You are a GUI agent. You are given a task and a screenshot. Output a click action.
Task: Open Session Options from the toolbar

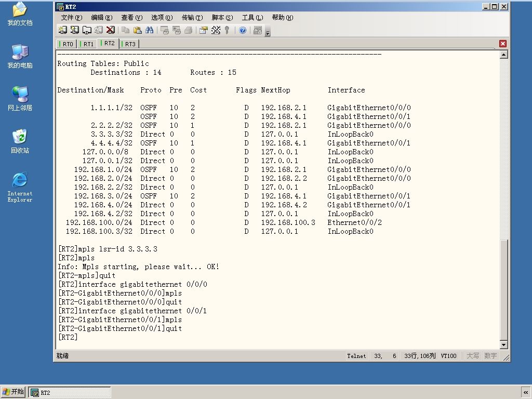203,30
